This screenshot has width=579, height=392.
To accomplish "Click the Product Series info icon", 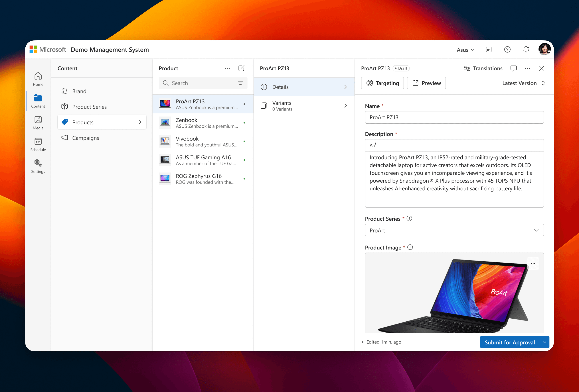I will coord(409,219).
